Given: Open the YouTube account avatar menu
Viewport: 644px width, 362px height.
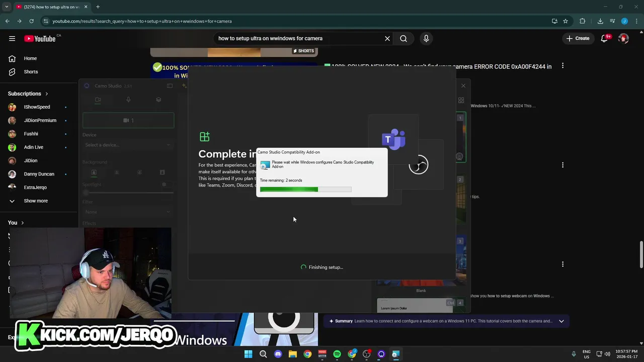Looking at the screenshot, I should point(624,38).
